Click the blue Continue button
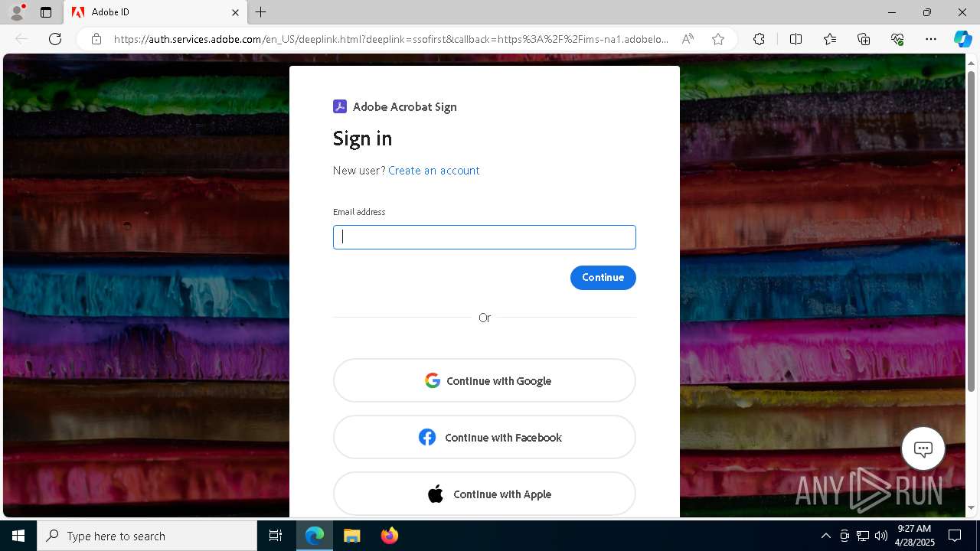Image resolution: width=980 pixels, height=551 pixels. click(x=603, y=277)
